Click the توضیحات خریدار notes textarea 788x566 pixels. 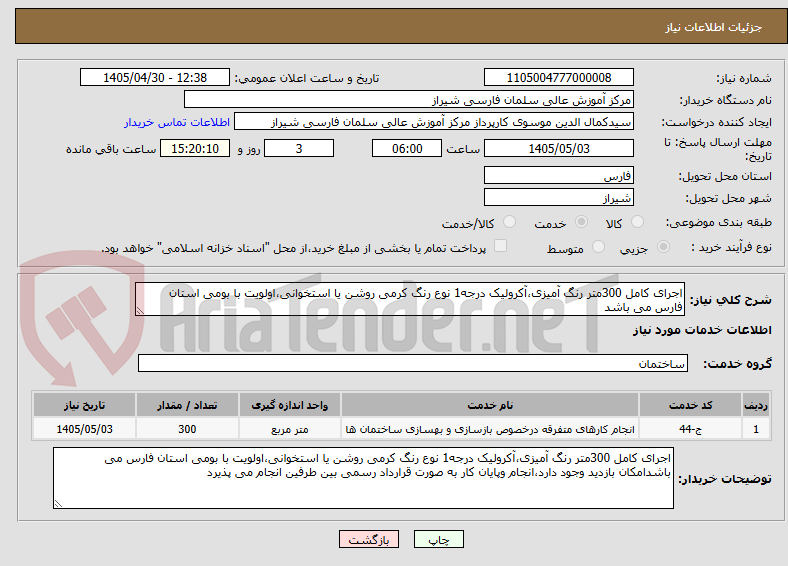[x=363, y=478]
